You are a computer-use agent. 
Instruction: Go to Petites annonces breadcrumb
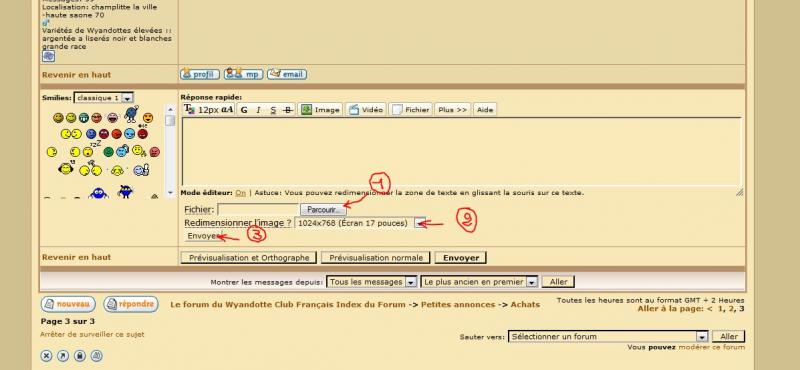(458, 305)
